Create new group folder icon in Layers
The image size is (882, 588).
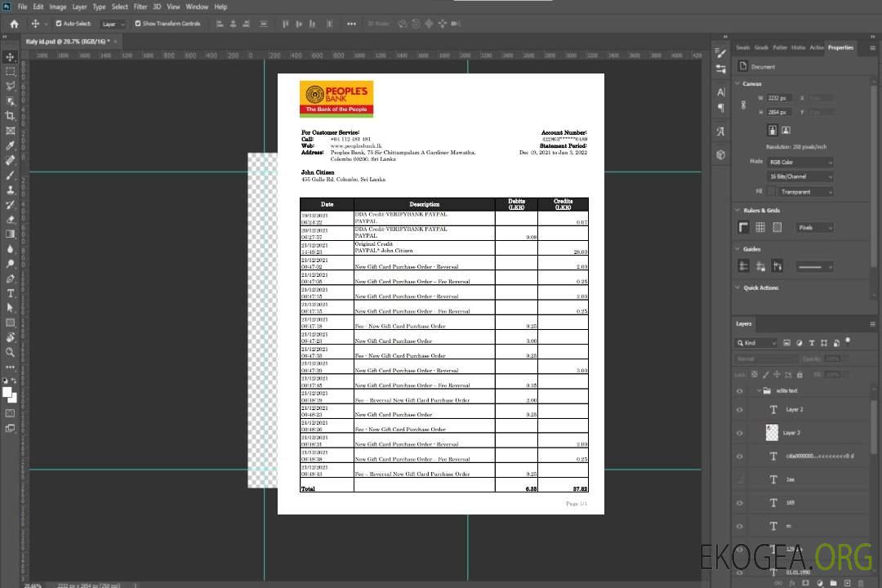tap(833, 583)
